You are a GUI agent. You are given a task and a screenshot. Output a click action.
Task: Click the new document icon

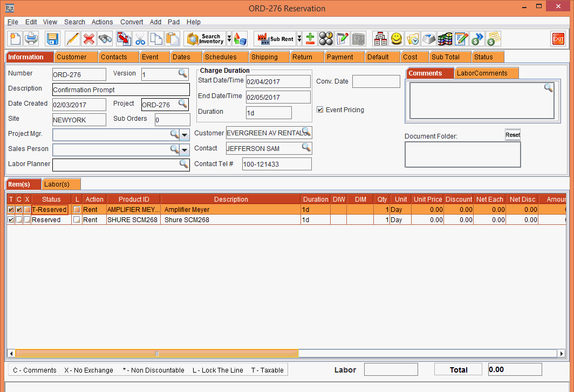(16, 39)
